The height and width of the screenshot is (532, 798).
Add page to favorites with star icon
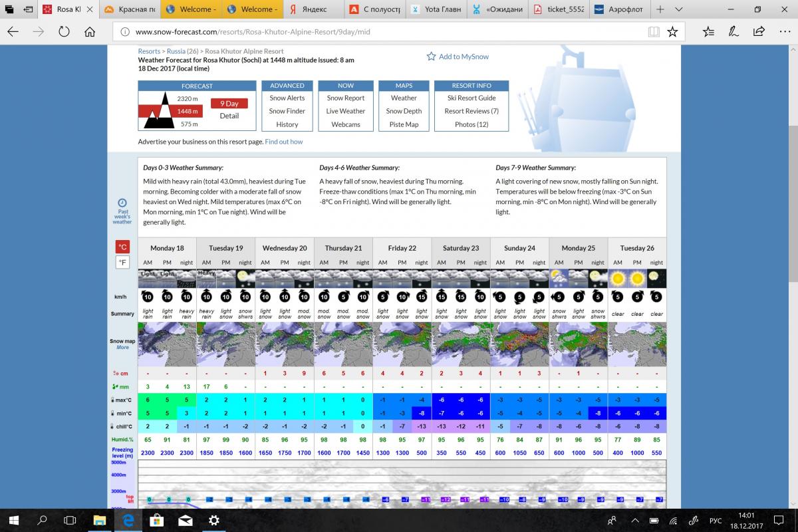(x=673, y=31)
